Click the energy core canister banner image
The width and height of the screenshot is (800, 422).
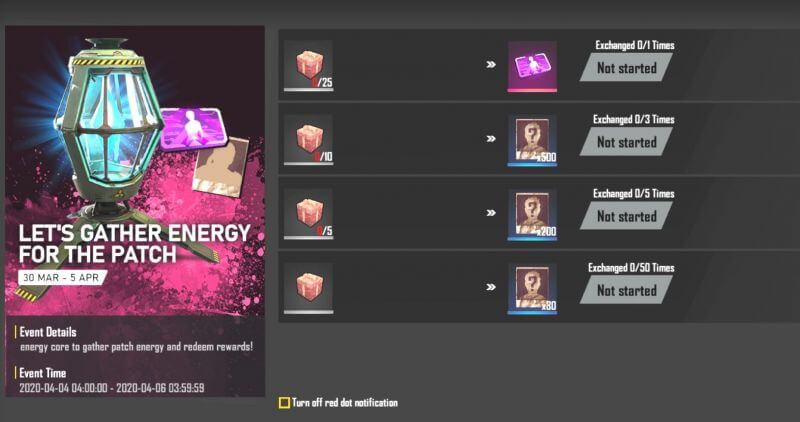(110, 128)
